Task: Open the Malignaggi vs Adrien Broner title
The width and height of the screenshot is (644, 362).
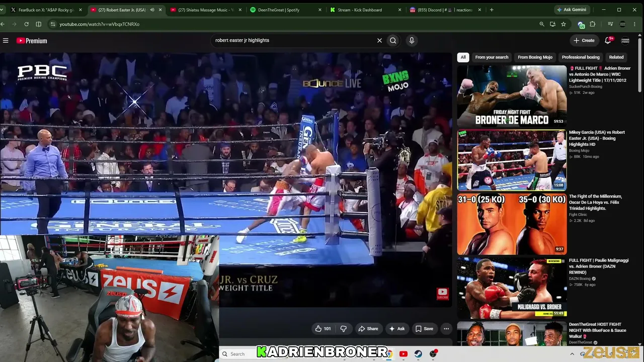Action: 599,266
